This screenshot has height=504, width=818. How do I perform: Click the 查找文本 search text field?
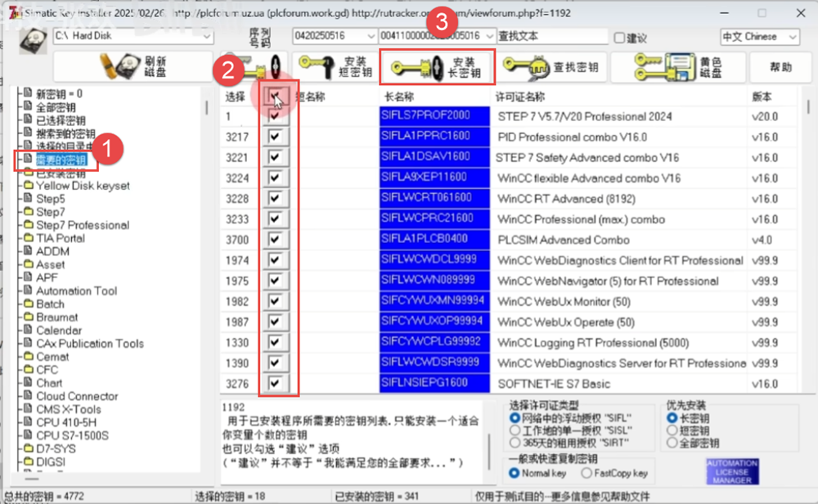(552, 36)
